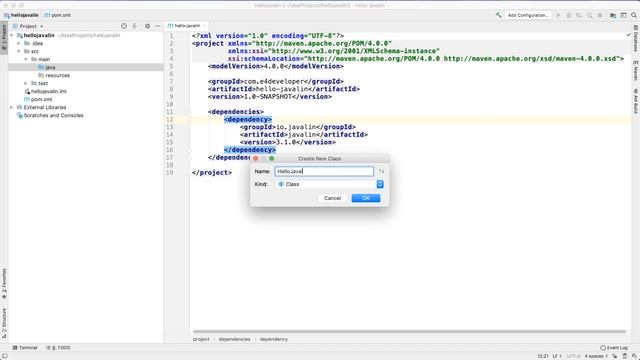Viewport: 640px width, 360px height.
Task: Hide the Project panel with minus icon
Action: pyautogui.click(x=158, y=26)
